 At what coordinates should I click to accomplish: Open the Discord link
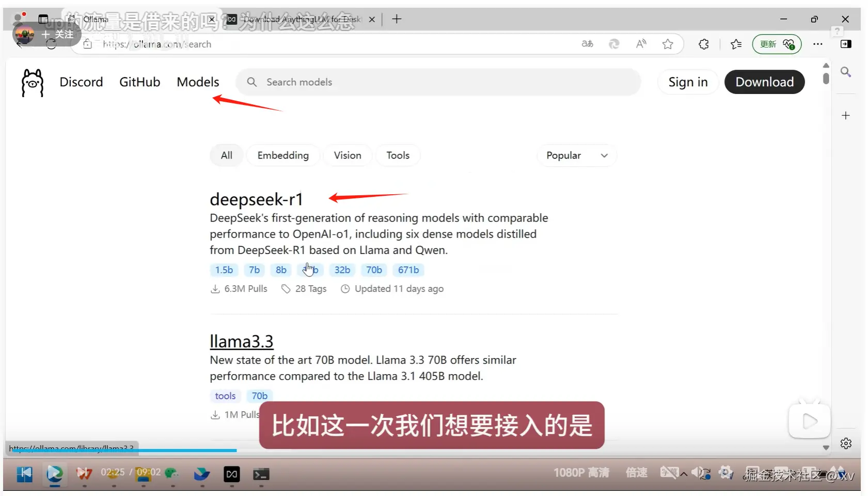[81, 82]
